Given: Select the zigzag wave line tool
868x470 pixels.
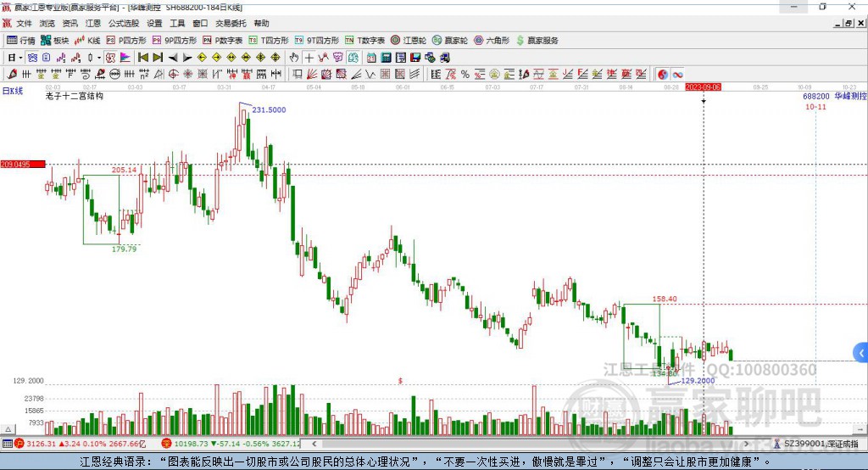Looking at the screenshot, I should [371, 75].
